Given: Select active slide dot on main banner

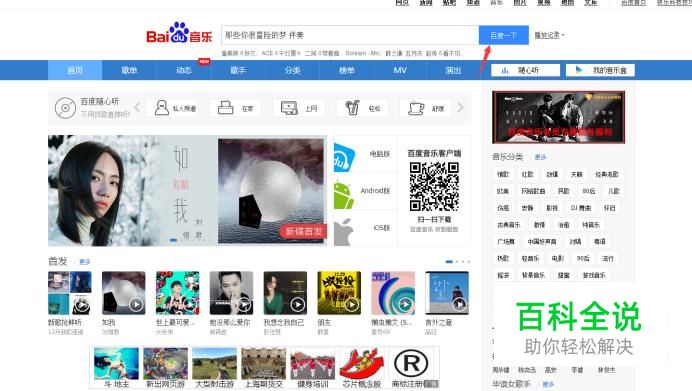Looking at the screenshot, I should (173, 240).
